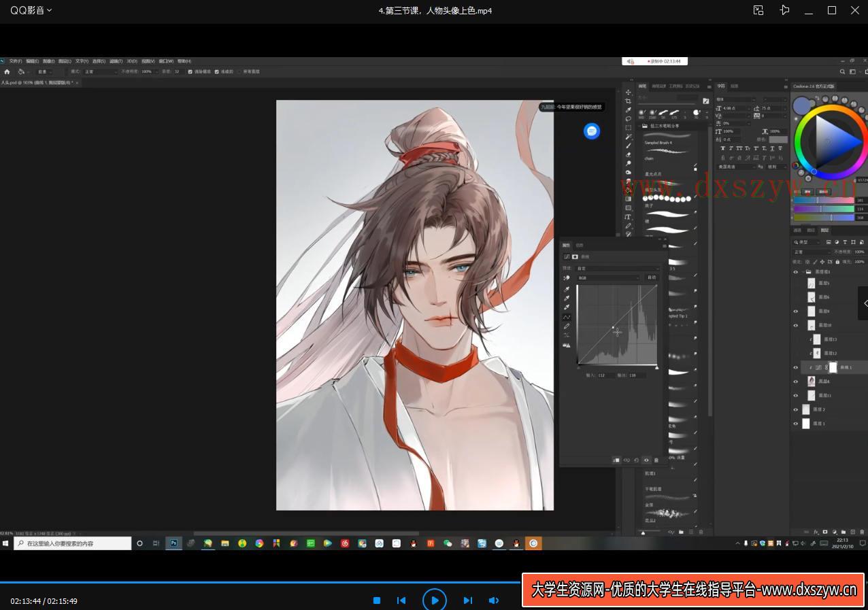Play the video in QQ Player
Screen dimensions: 868x610
tap(435, 600)
